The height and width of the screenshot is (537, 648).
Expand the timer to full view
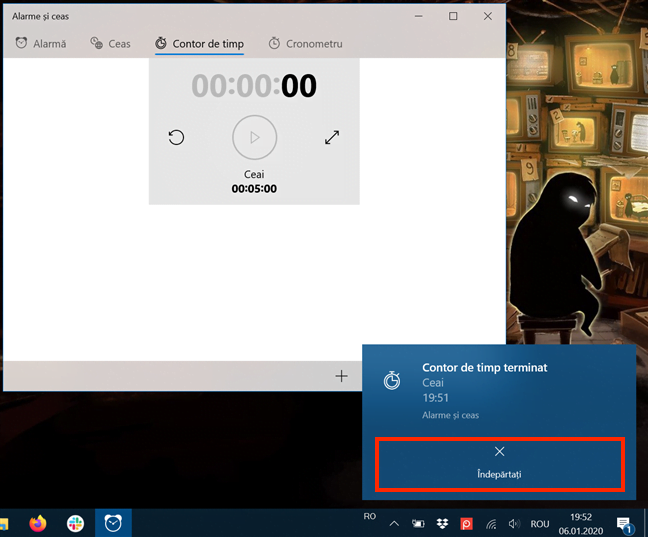[332, 137]
